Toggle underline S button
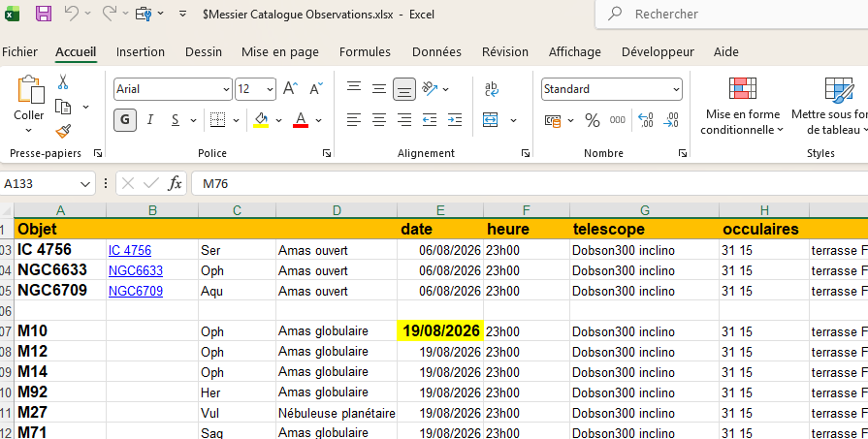The height and width of the screenshot is (439, 868). pyautogui.click(x=175, y=120)
